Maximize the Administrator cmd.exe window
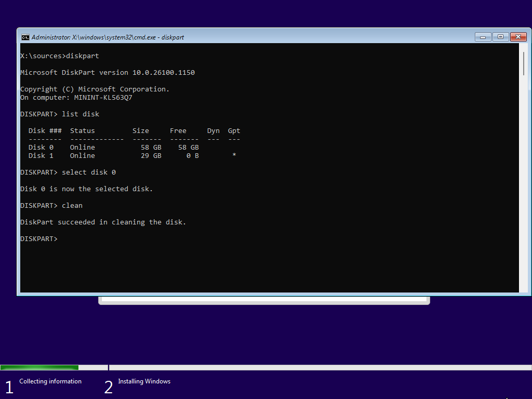 pyautogui.click(x=500, y=37)
